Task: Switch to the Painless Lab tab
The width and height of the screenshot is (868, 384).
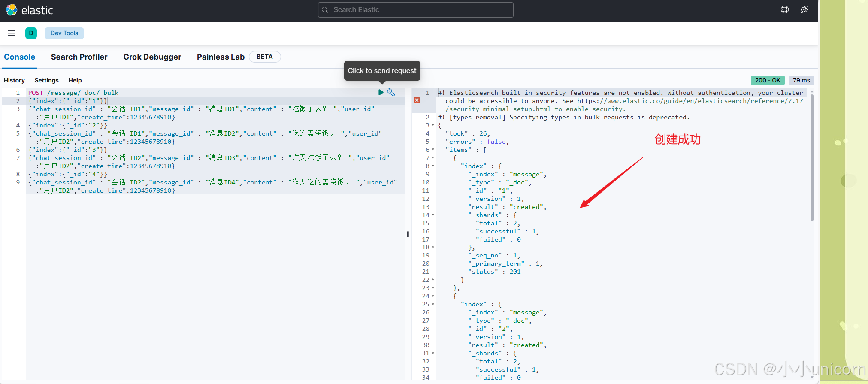Action: tap(221, 57)
